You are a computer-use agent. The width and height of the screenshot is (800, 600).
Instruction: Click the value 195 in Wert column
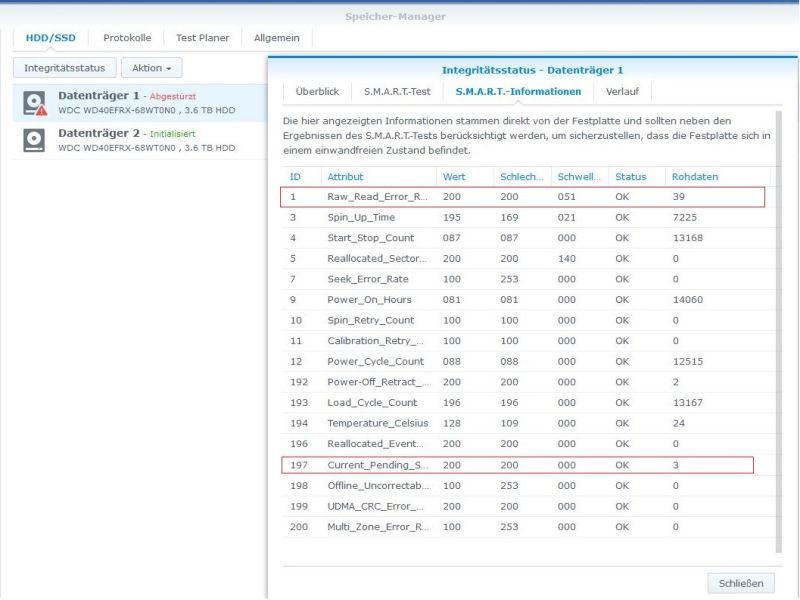(452, 217)
